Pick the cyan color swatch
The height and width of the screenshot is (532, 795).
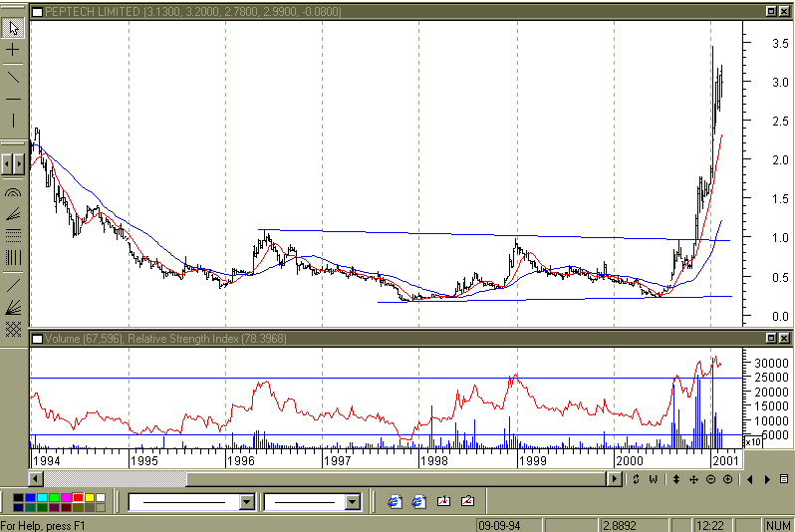point(42,497)
